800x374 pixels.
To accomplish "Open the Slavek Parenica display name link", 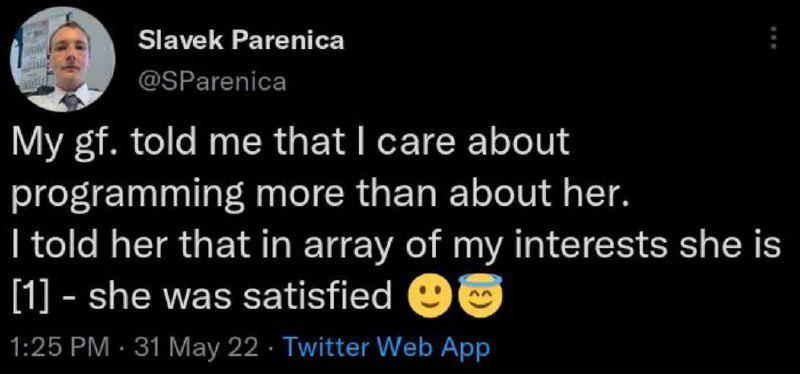I will [241, 40].
